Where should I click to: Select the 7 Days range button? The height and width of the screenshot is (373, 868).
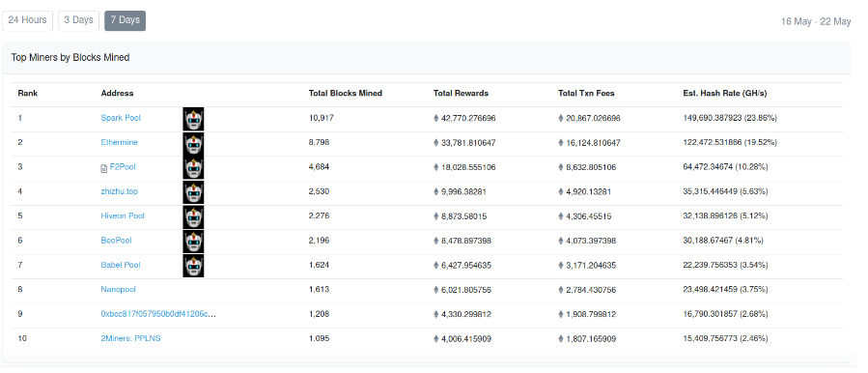pyautogui.click(x=126, y=20)
